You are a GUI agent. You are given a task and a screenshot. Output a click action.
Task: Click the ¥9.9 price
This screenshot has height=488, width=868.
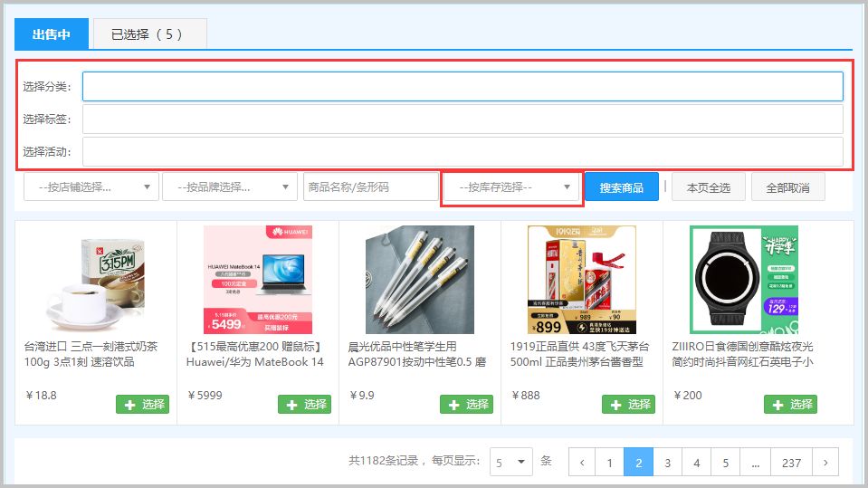362,396
